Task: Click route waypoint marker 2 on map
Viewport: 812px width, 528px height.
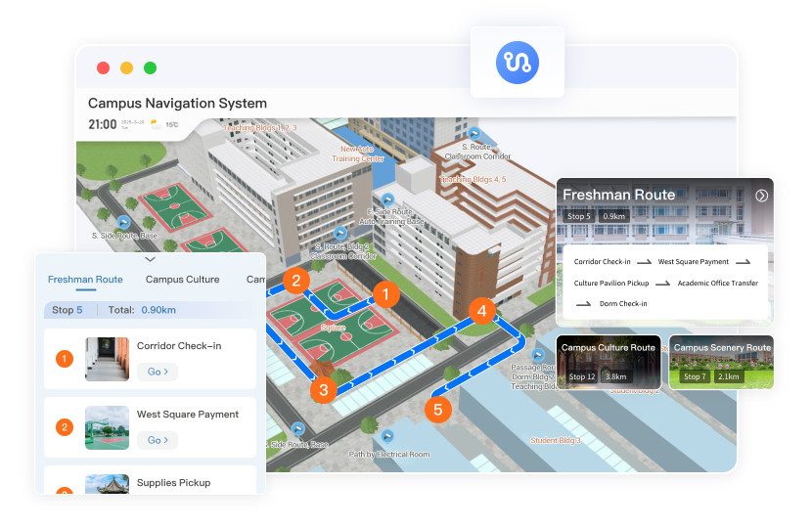Action: pos(295,280)
